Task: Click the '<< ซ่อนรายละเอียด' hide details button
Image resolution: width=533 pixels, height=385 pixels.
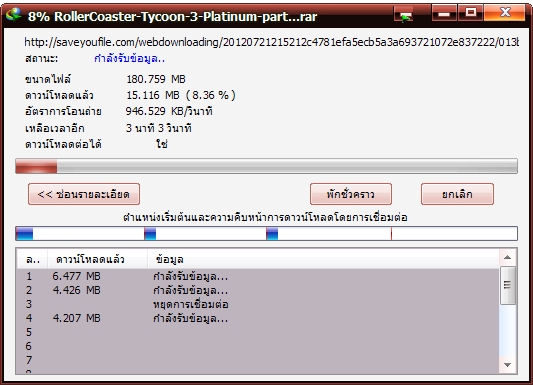Action: (x=84, y=194)
